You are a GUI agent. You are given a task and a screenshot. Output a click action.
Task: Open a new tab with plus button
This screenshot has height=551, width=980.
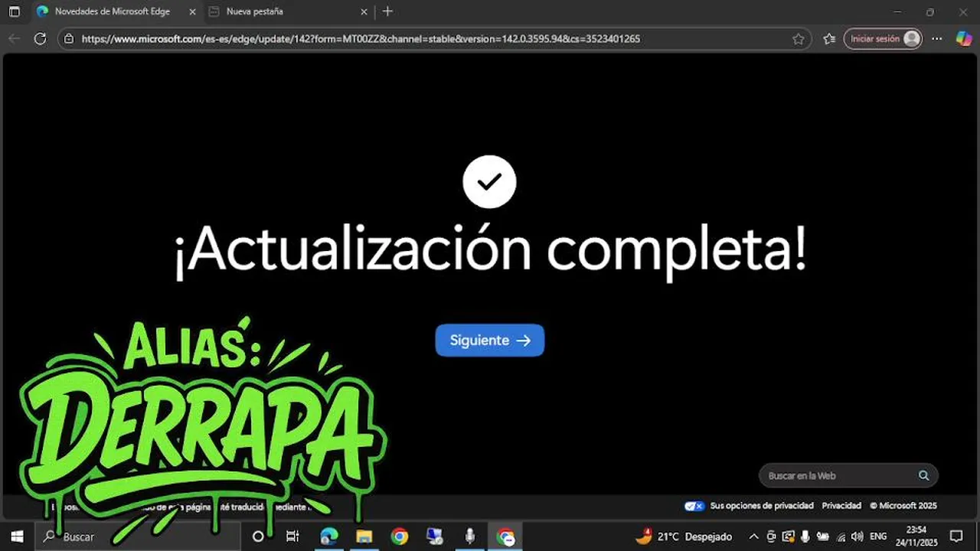pyautogui.click(x=387, y=11)
